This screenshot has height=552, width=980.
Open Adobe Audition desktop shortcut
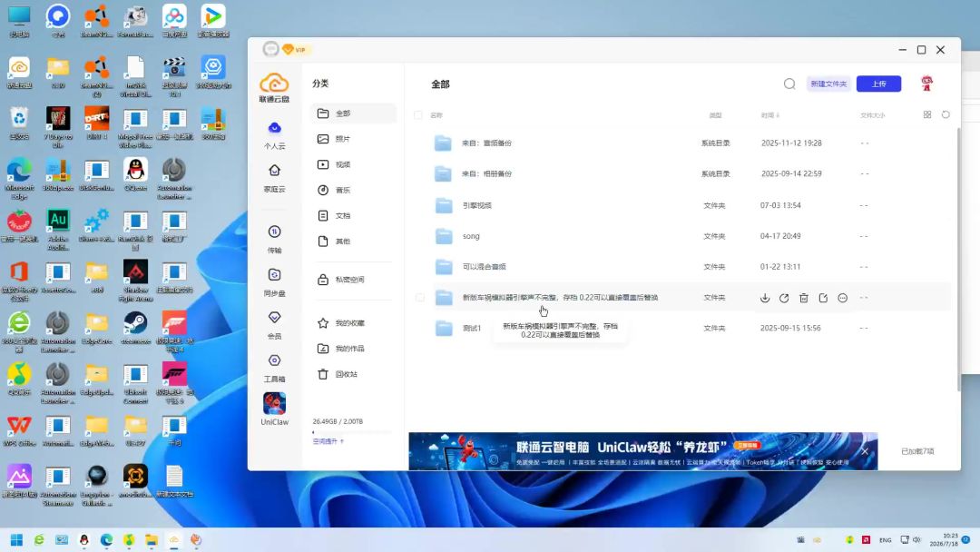pos(58,230)
